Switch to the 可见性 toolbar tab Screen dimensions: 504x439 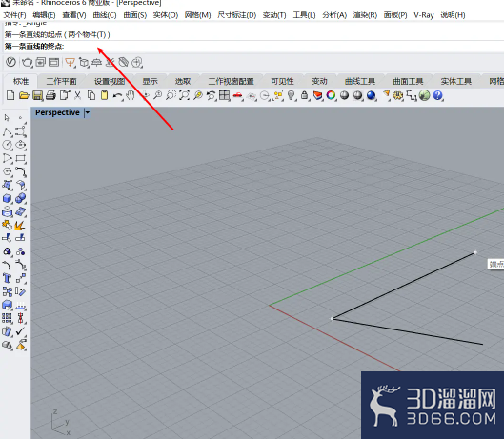[283, 81]
